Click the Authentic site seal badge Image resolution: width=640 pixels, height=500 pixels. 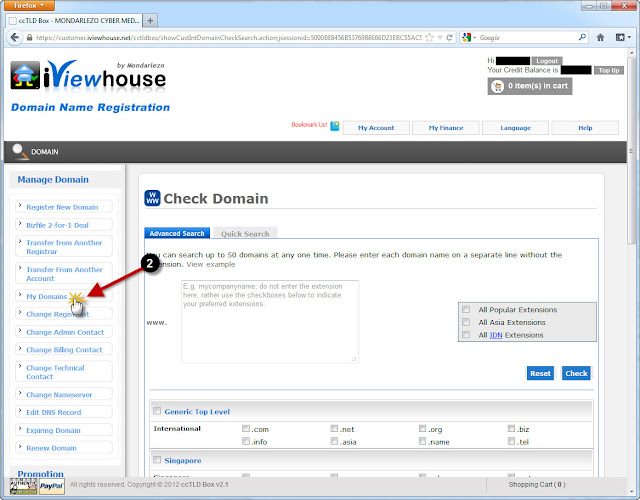[24, 486]
